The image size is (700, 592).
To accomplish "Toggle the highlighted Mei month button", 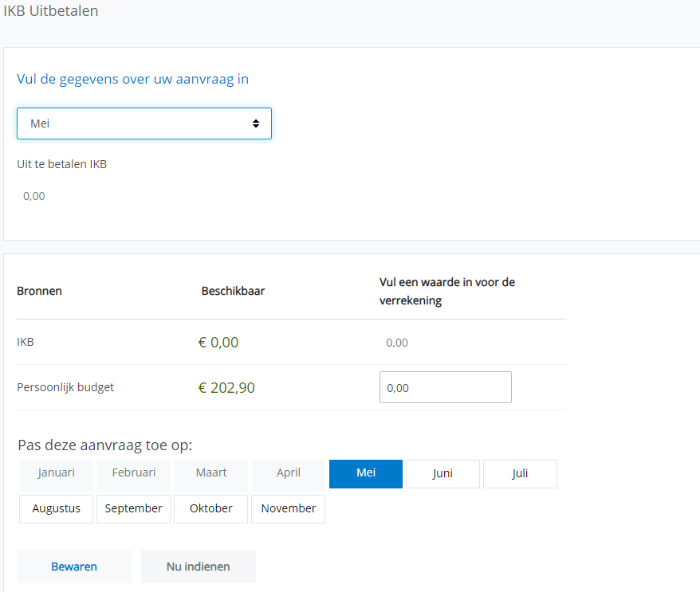I will pyautogui.click(x=366, y=473).
